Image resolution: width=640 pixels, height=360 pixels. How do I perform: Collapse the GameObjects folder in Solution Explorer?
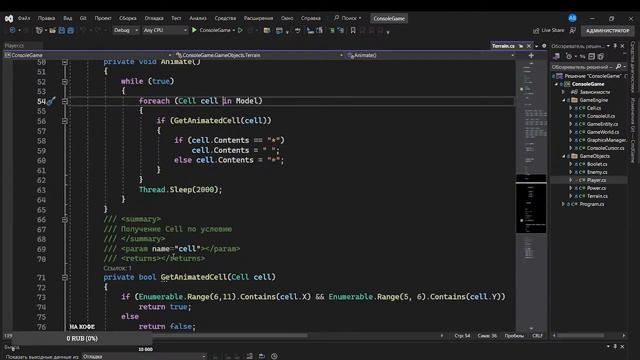tap(564, 156)
